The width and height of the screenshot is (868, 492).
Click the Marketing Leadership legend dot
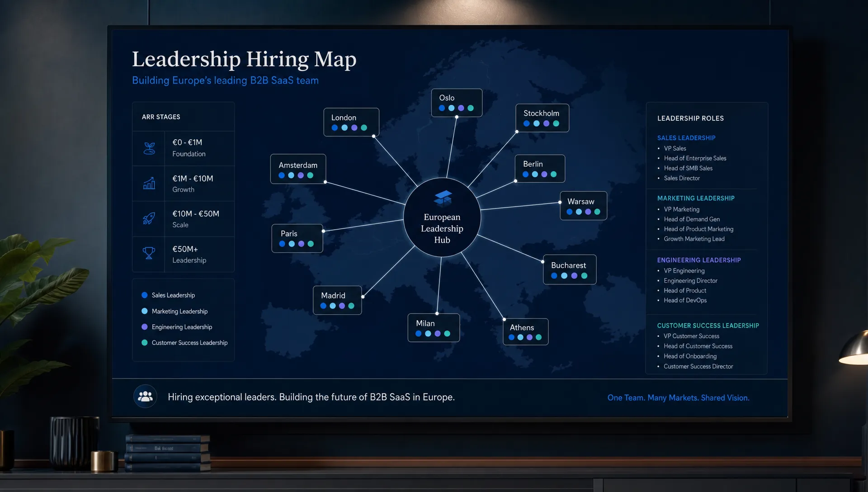pos(145,311)
